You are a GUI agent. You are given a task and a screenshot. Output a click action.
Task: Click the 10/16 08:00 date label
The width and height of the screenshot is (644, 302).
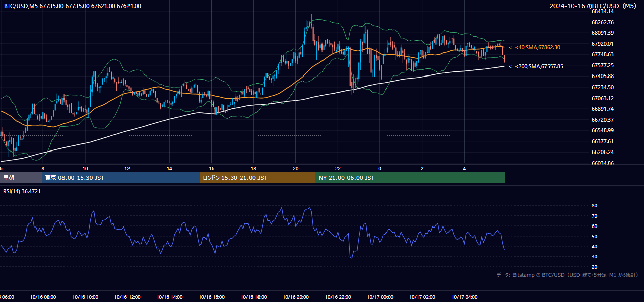pos(43,297)
